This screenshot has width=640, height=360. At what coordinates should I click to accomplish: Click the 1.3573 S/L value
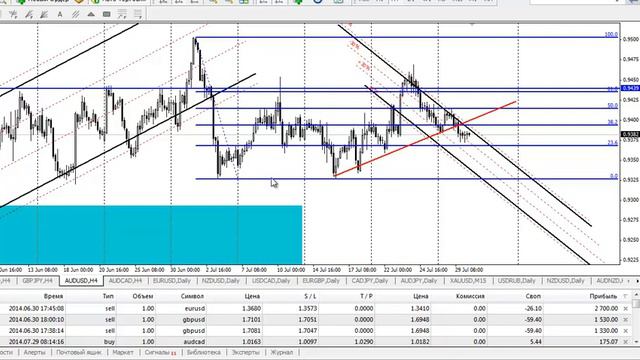tap(308, 309)
